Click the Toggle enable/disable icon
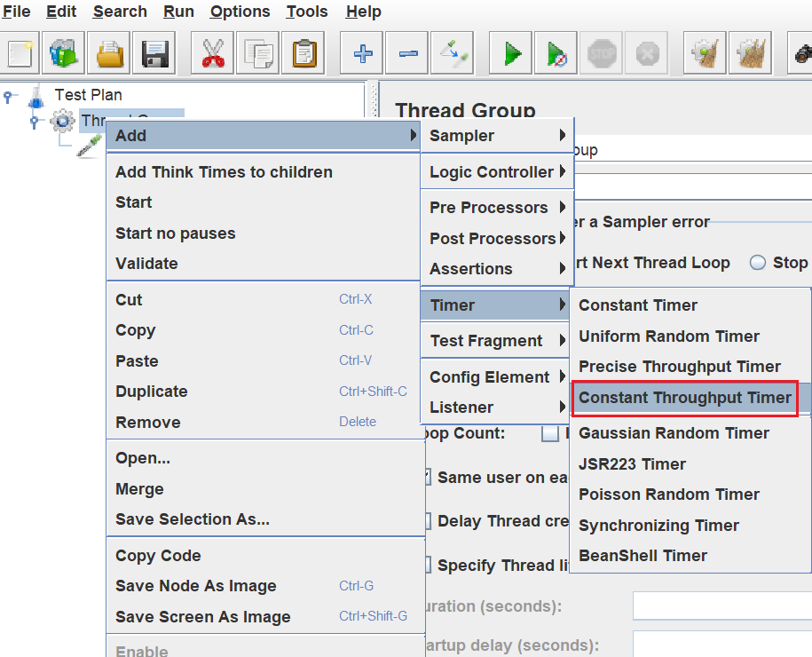 point(453,53)
